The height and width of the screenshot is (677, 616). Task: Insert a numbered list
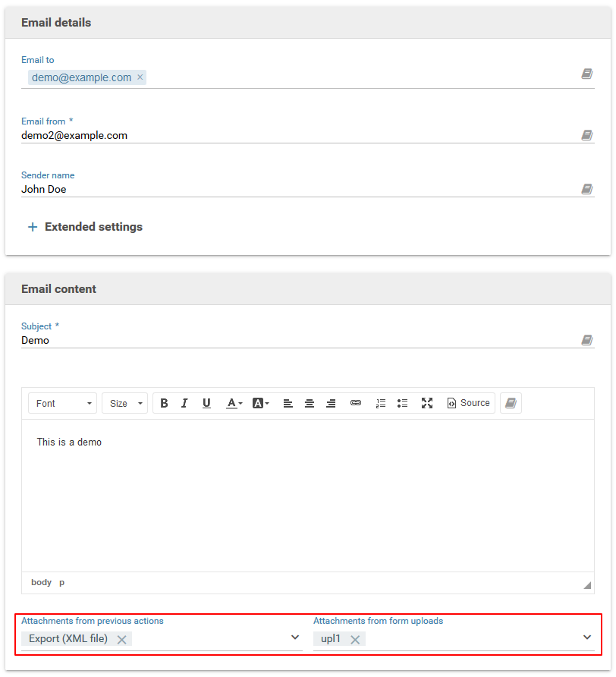(381, 403)
